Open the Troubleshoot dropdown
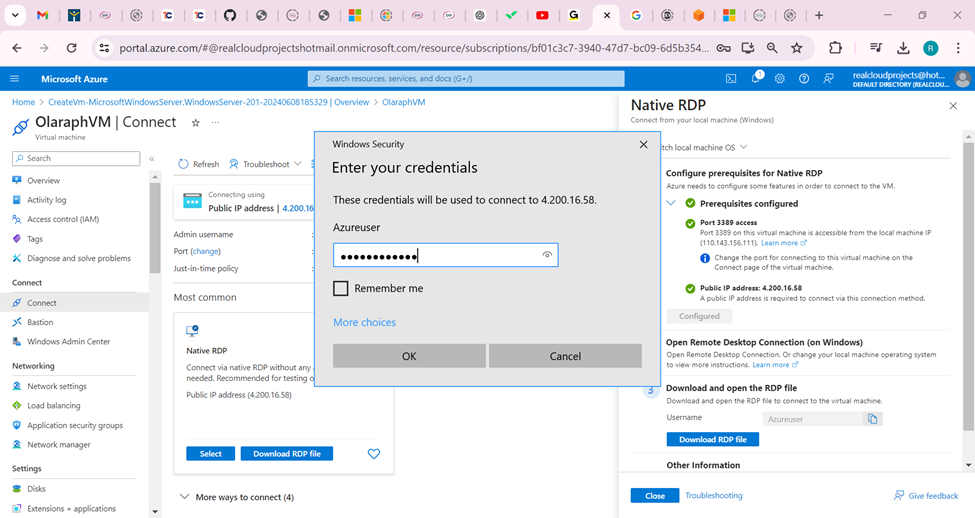The height and width of the screenshot is (518, 975). (266, 164)
